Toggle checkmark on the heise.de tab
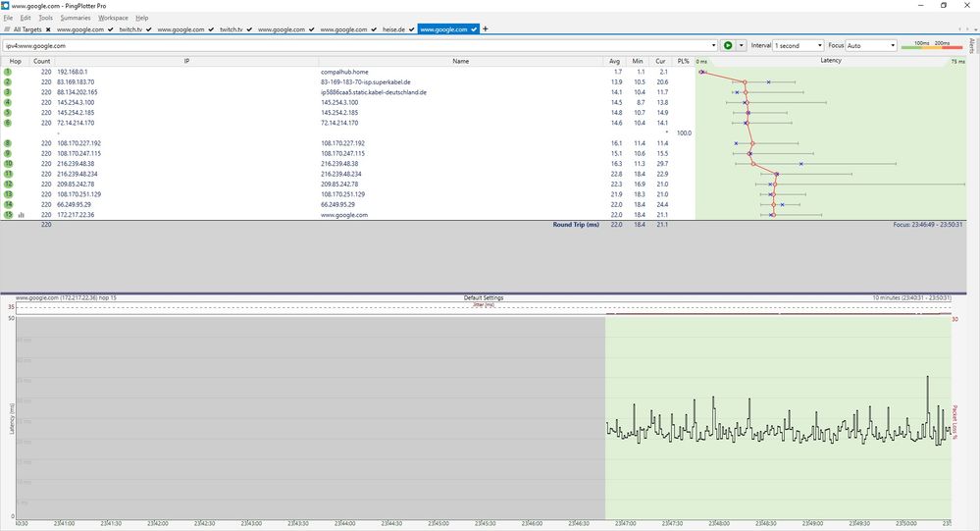980x531 pixels. pyautogui.click(x=412, y=29)
